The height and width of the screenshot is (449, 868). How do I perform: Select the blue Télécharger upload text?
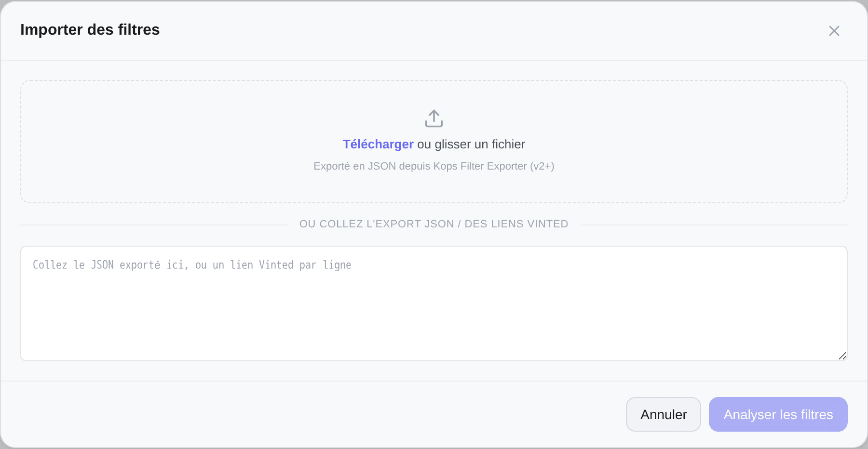coord(378,144)
